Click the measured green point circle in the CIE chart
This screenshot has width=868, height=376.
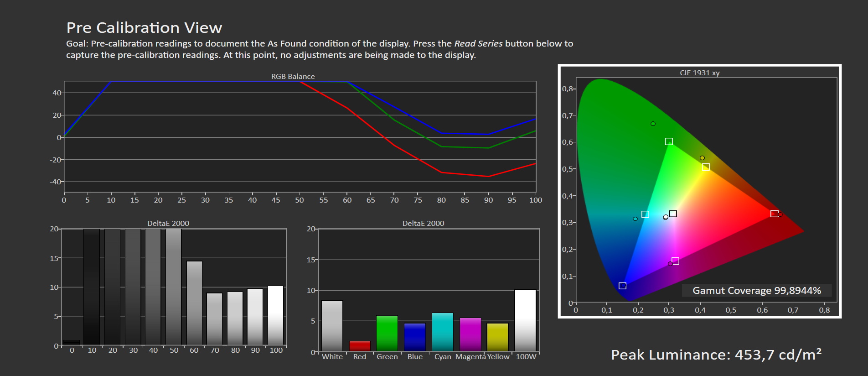click(x=653, y=124)
